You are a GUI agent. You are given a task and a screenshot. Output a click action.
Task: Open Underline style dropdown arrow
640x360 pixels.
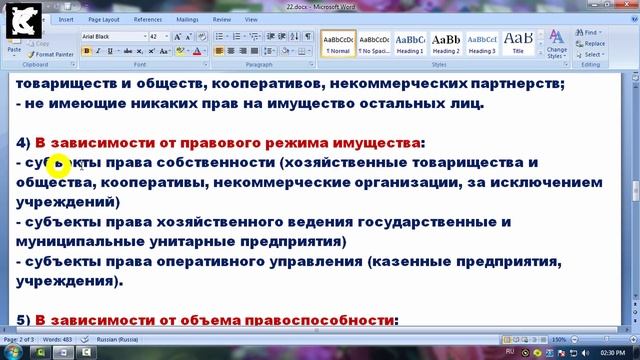point(118,51)
